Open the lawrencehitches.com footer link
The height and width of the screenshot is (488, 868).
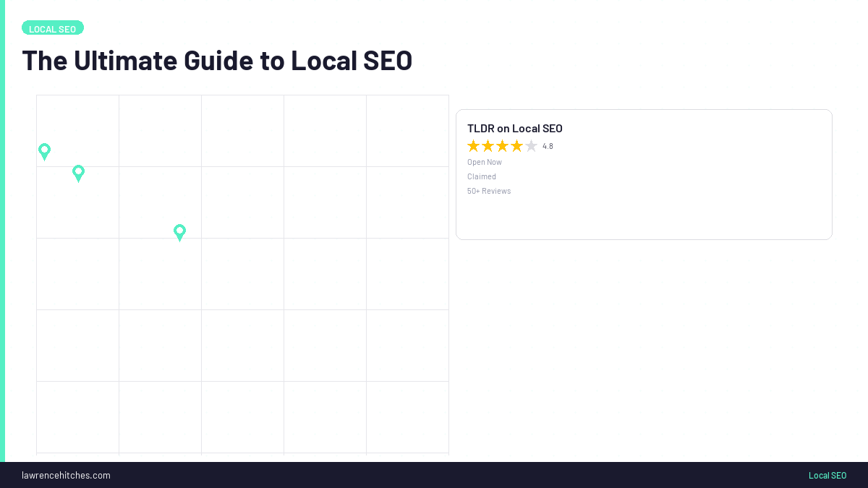66,475
